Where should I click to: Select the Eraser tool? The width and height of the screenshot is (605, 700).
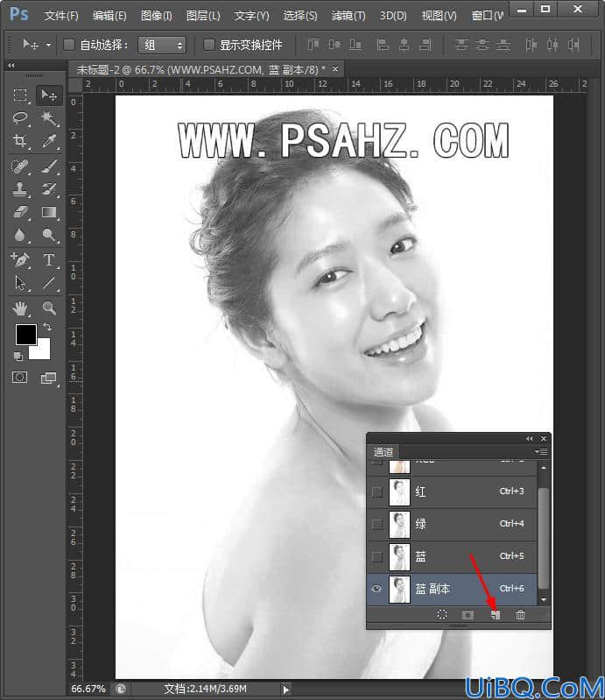point(19,212)
